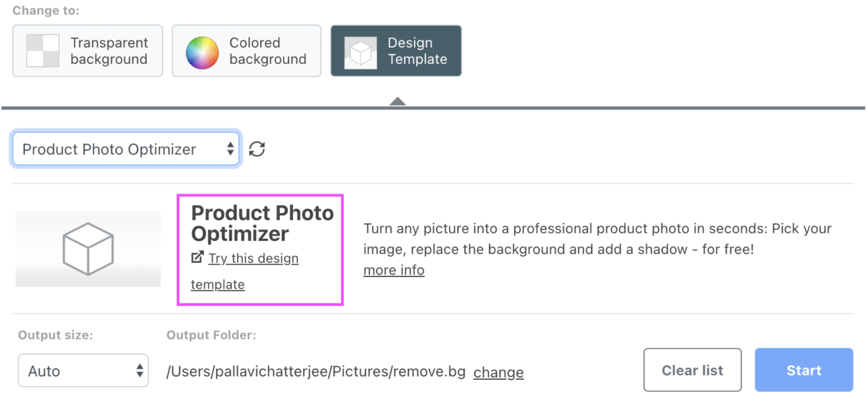The height and width of the screenshot is (408, 868).
Task: Click the color wheel icon
Action: click(202, 52)
